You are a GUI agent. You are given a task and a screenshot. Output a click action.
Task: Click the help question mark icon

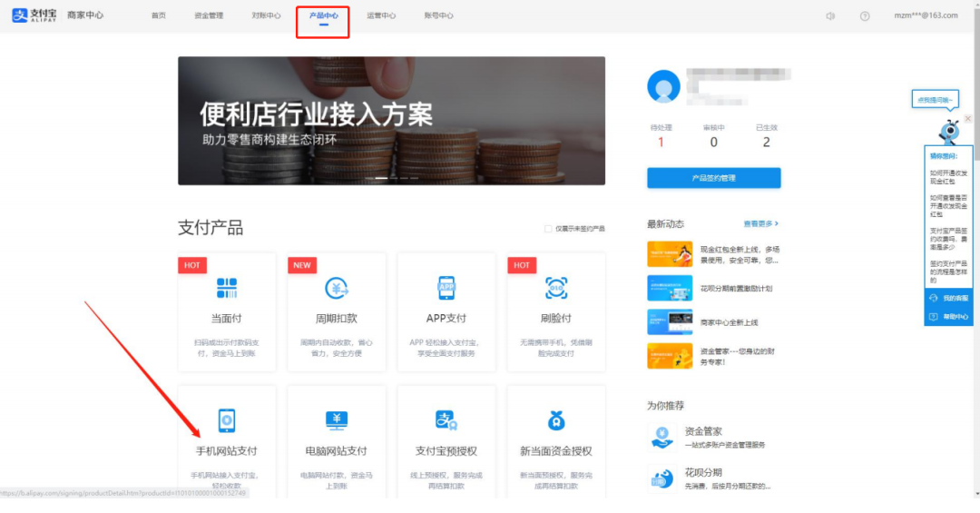point(865,15)
